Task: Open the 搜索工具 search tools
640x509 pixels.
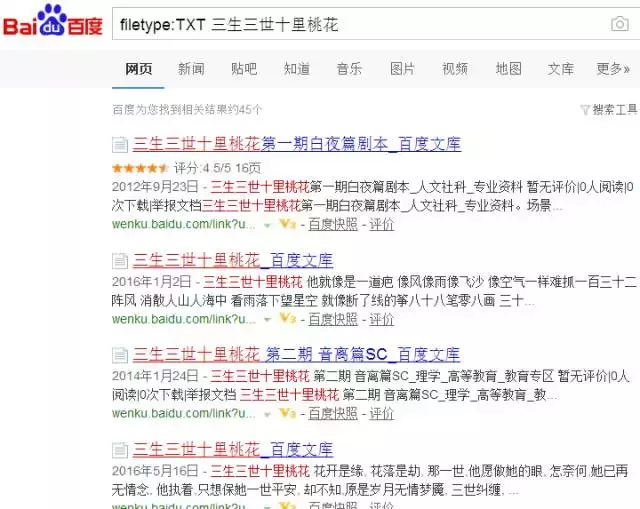Action: coord(614,109)
